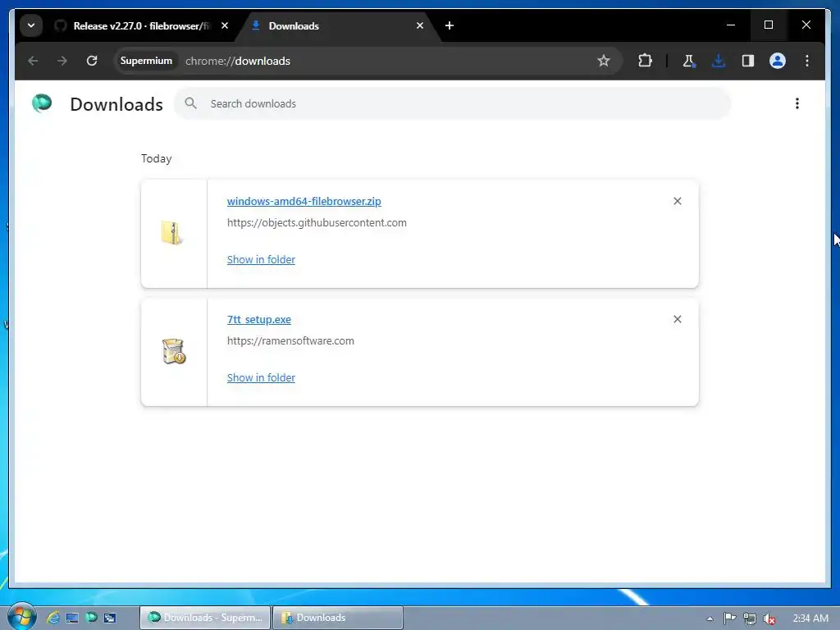Open the 7tt_setup.exe file link
Screen dimensions: 840x630
[258, 320]
